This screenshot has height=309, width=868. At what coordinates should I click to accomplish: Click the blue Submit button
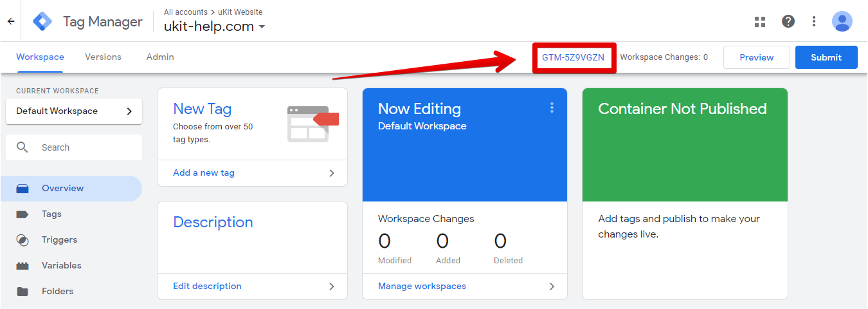[x=826, y=57]
